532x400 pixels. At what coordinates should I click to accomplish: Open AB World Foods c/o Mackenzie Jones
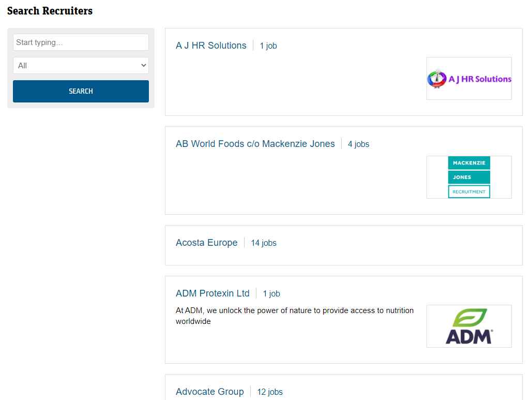click(255, 144)
